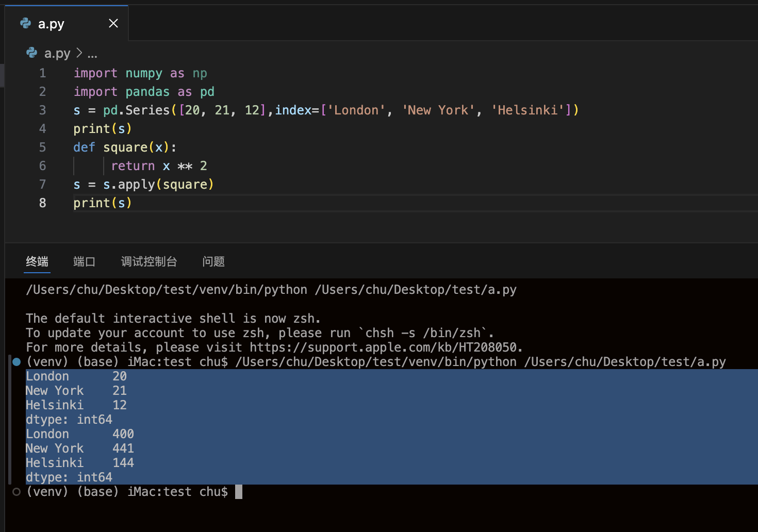Close the a.py editor tab

coord(113,23)
